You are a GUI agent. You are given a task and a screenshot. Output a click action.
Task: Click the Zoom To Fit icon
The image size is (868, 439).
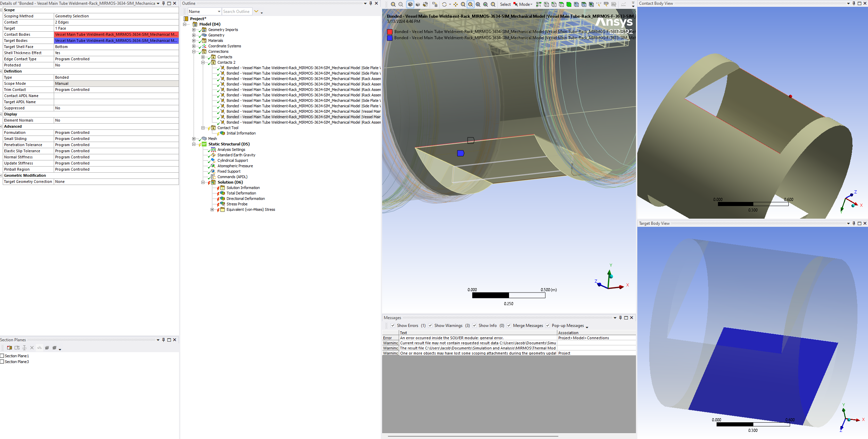478,4
